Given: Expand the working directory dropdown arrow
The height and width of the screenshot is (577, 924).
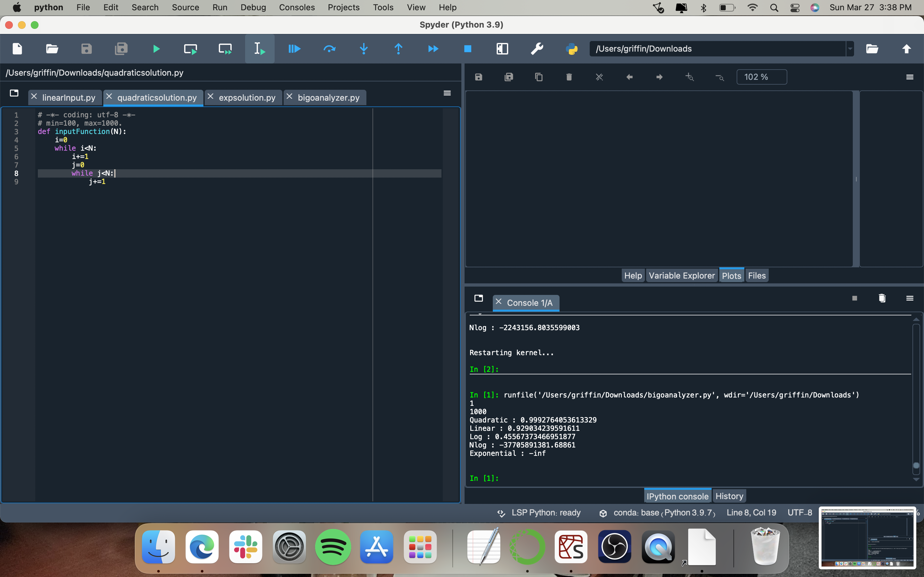Looking at the screenshot, I should 850,49.
